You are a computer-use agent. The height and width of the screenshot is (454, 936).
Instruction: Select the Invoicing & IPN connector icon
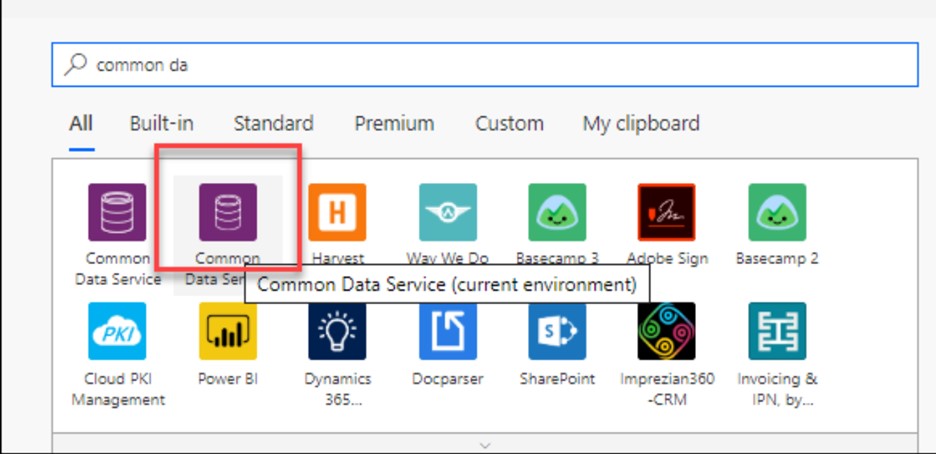tap(777, 331)
